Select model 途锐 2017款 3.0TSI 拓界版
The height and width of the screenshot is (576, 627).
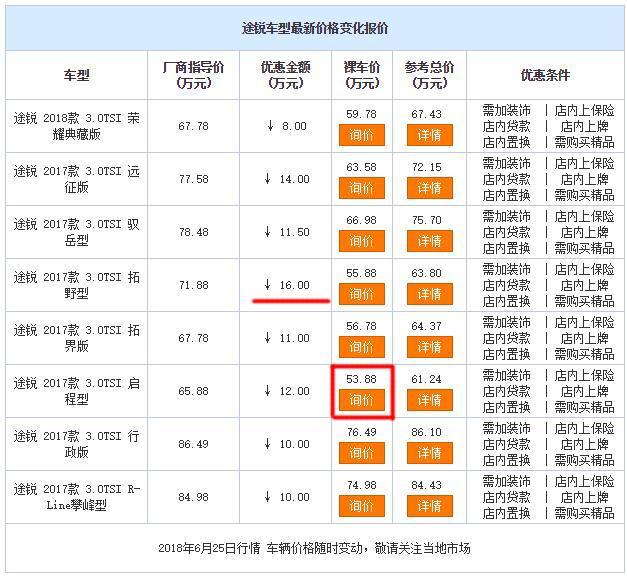(76, 338)
